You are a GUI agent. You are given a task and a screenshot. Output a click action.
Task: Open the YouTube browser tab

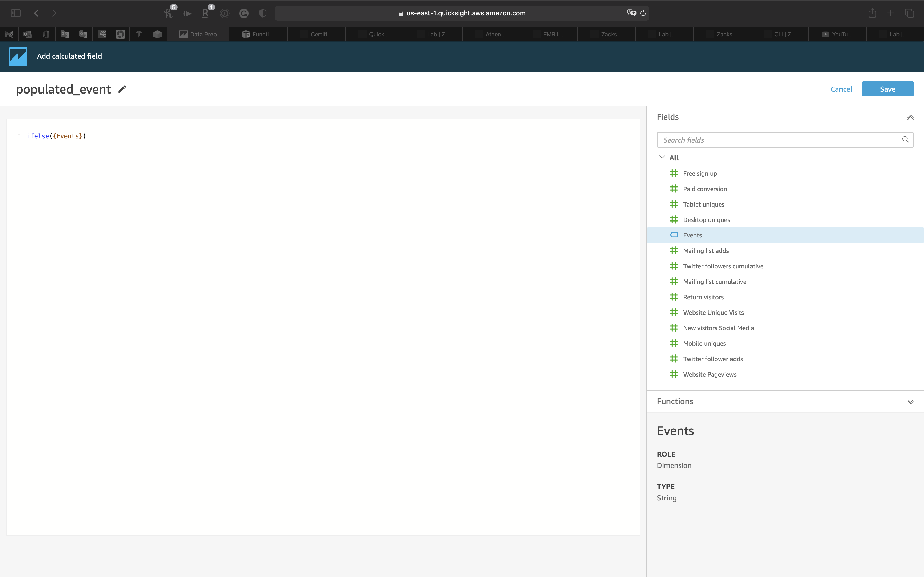pyautogui.click(x=837, y=34)
